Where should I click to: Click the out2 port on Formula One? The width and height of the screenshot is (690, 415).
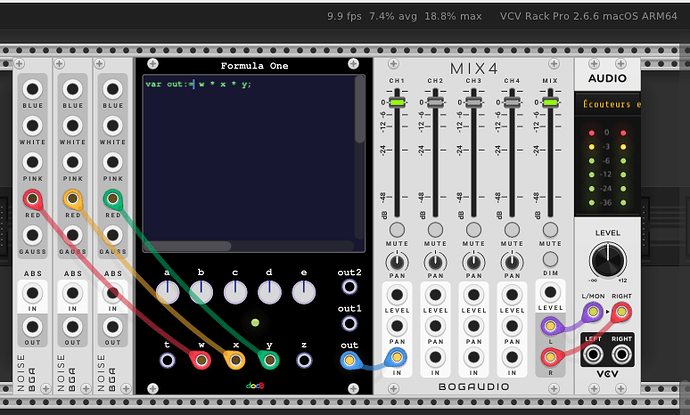350,292
